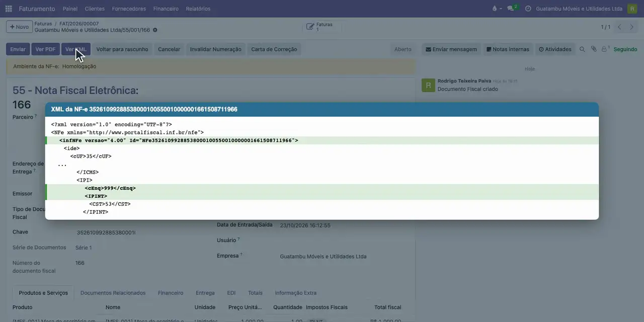Screen dimensions: 644x322
Task: Switch to Produtos e Serviços tab
Action: [43, 293]
